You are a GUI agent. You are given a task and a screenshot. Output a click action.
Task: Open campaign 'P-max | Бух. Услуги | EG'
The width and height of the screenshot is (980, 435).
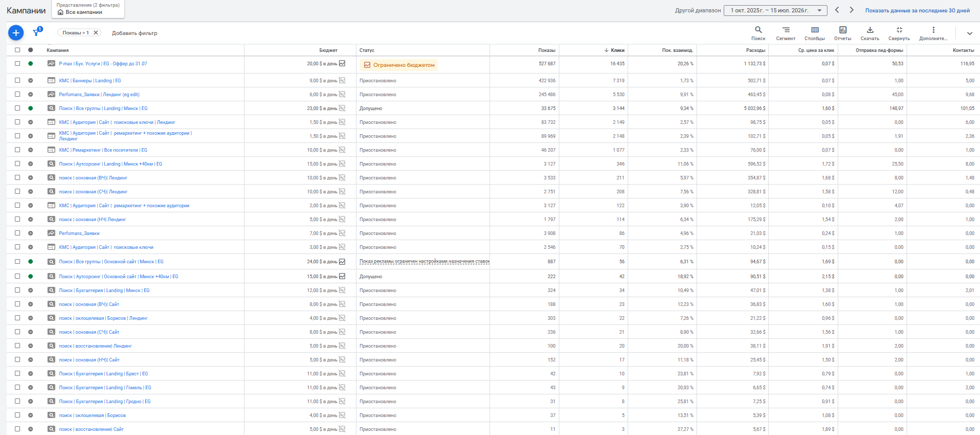point(103,64)
